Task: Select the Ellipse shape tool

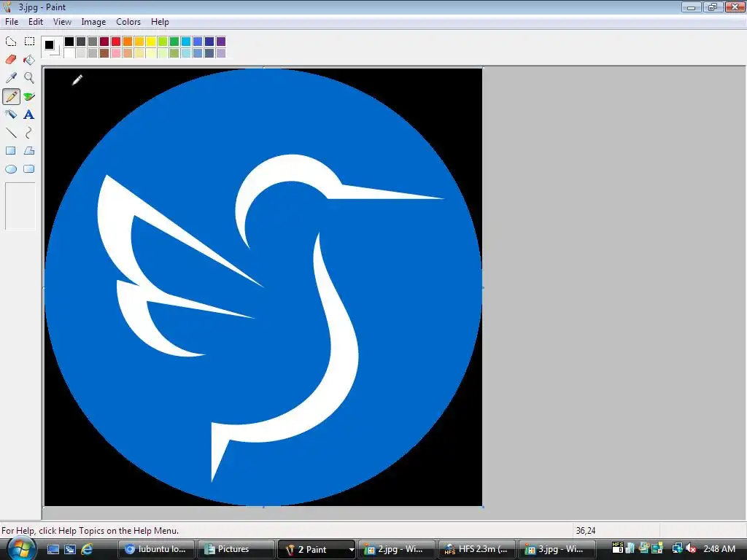Action: click(11, 169)
